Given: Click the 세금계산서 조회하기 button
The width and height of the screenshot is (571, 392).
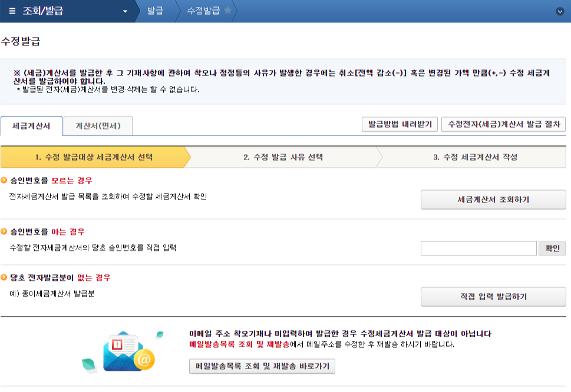Looking at the screenshot, I should [x=492, y=200].
